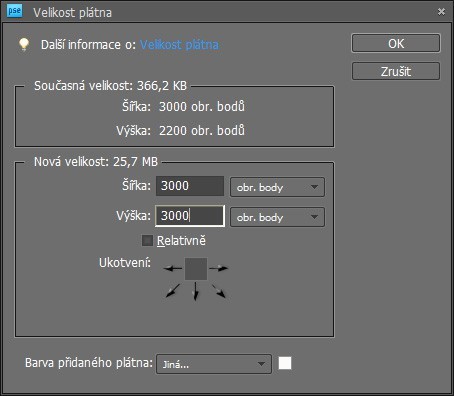Click the pse application icon in title bar
Viewport: 454px width, 396px height.
pos(14,11)
